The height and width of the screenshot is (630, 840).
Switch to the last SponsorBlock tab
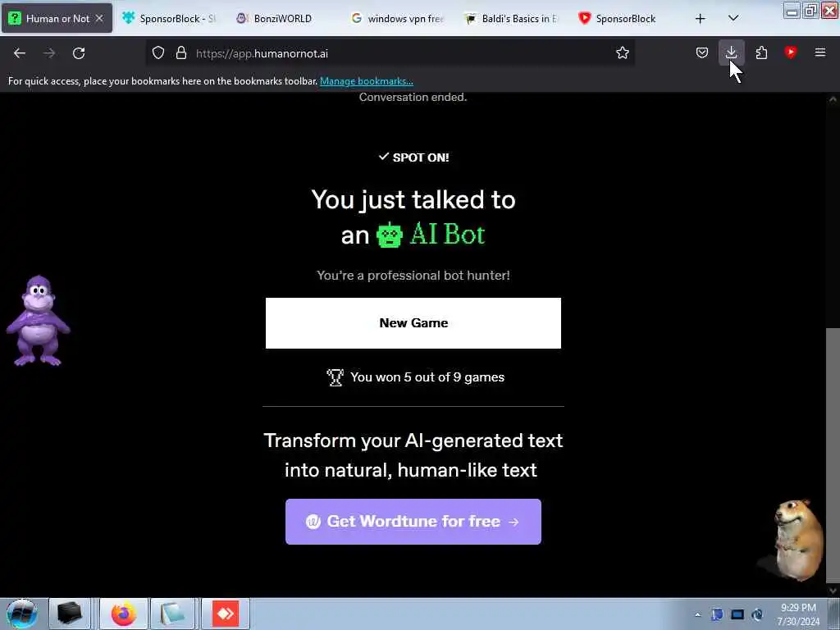[626, 18]
